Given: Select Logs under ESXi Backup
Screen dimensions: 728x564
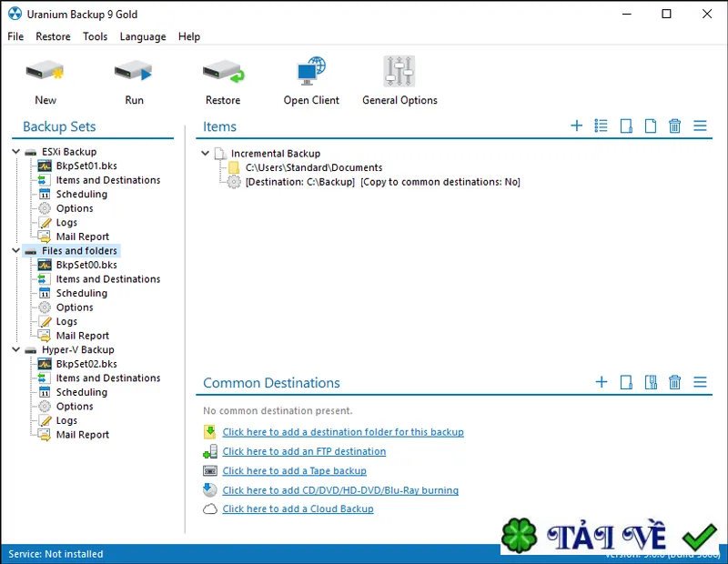Looking at the screenshot, I should click(66, 222).
